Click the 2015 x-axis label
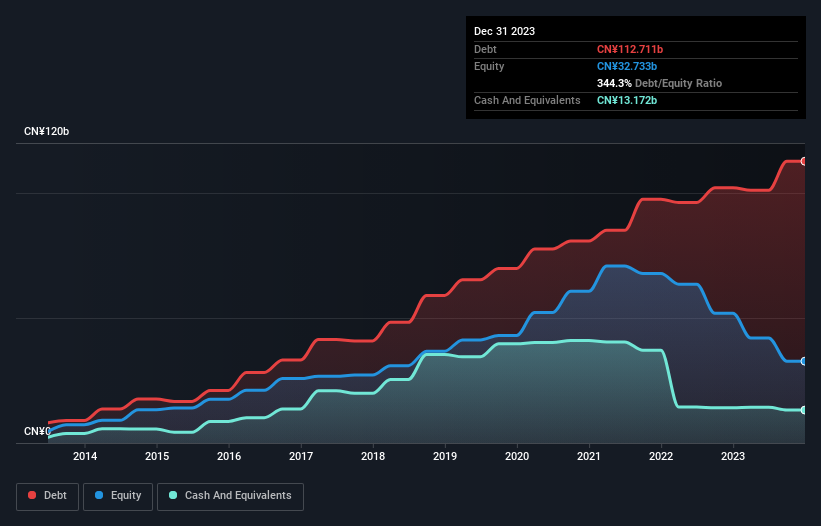Image resolution: width=821 pixels, height=526 pixels. pos(157,456)
